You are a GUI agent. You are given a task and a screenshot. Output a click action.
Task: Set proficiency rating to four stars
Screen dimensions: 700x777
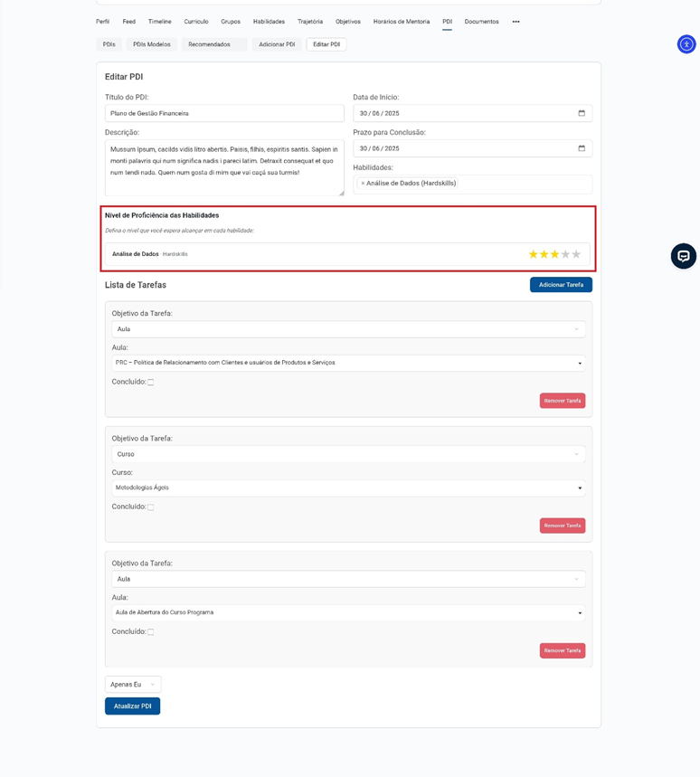565,255
